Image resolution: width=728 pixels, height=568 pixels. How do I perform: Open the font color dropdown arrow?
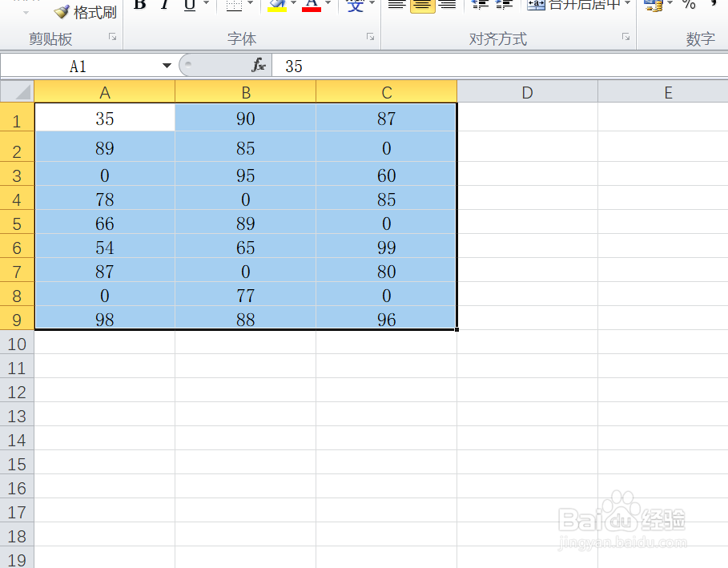click(328, 4)
